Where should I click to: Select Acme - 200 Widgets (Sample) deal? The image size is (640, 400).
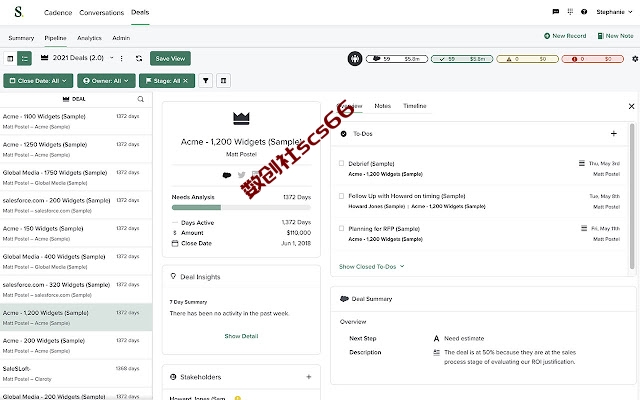pos(76,346)
